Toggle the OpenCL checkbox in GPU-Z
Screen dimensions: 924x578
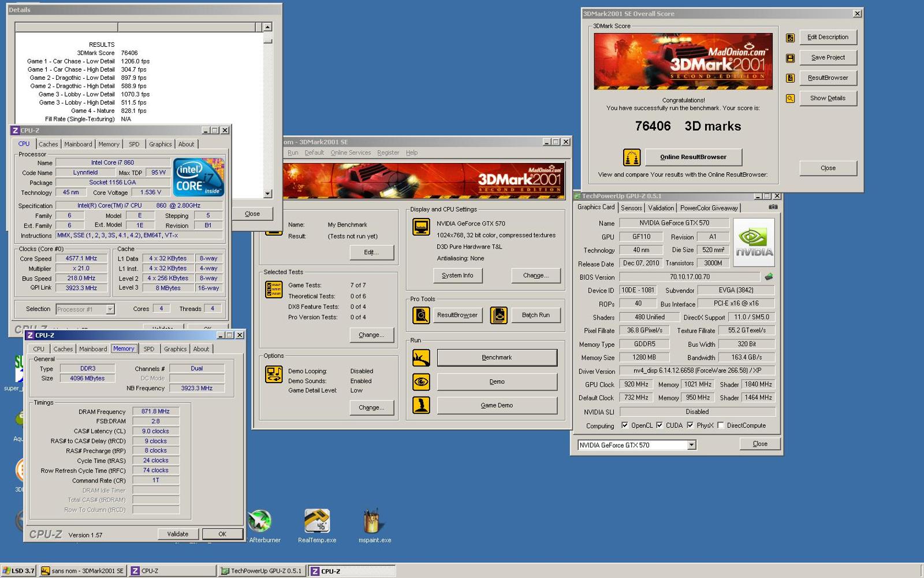point(624,425)
